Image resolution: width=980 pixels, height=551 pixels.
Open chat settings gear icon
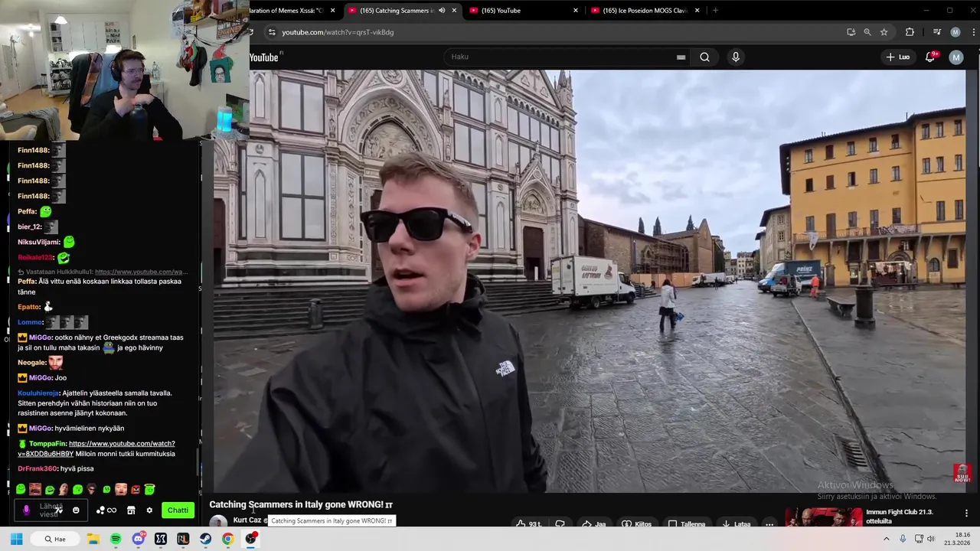click(149, 510)
